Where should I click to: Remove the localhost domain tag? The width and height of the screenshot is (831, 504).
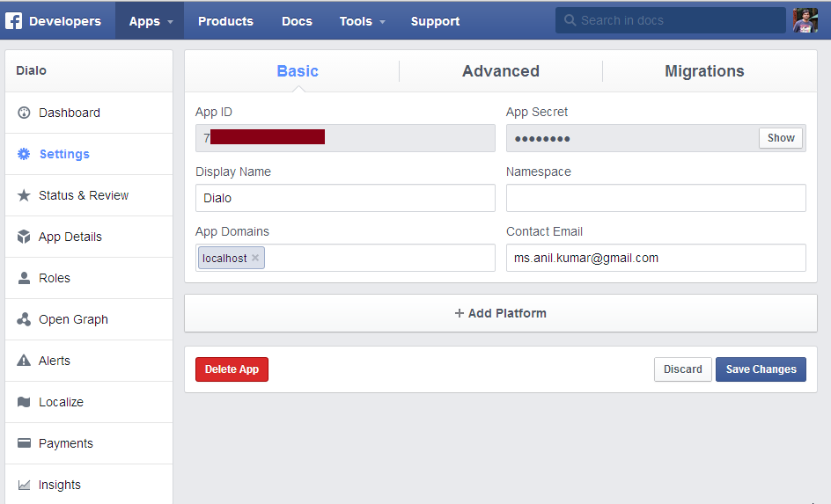255,258
